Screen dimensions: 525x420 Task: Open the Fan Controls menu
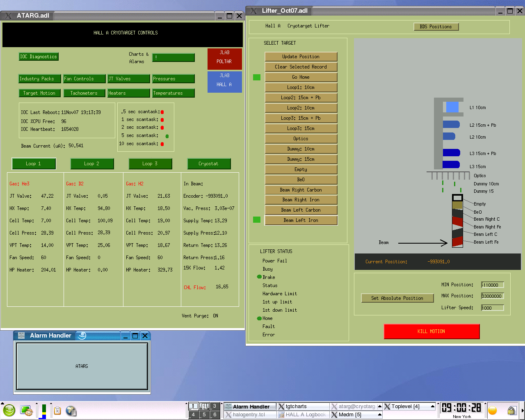point(84,79)
